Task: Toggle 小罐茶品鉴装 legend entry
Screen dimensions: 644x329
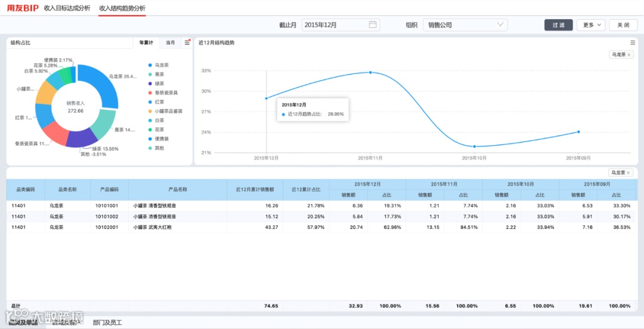Action: click(166, 111)
